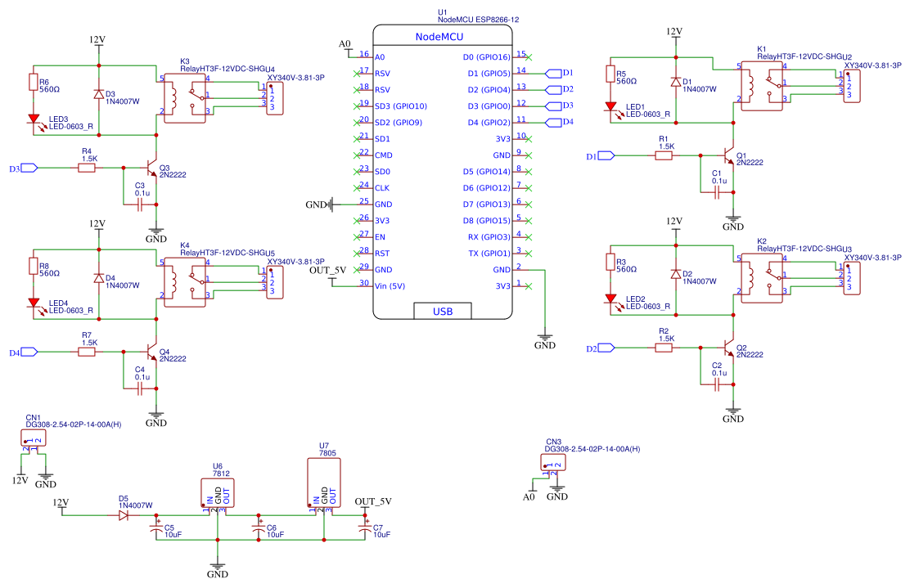The height and width of the screenshot is (588, 910).
Task: Click the 'Vin (5V)' pin label
Action: pyautogui.click(x=390, y=286)
